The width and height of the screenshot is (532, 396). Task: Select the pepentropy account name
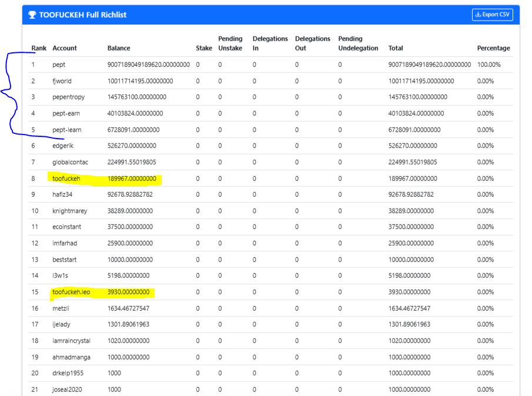click(68, 97)
